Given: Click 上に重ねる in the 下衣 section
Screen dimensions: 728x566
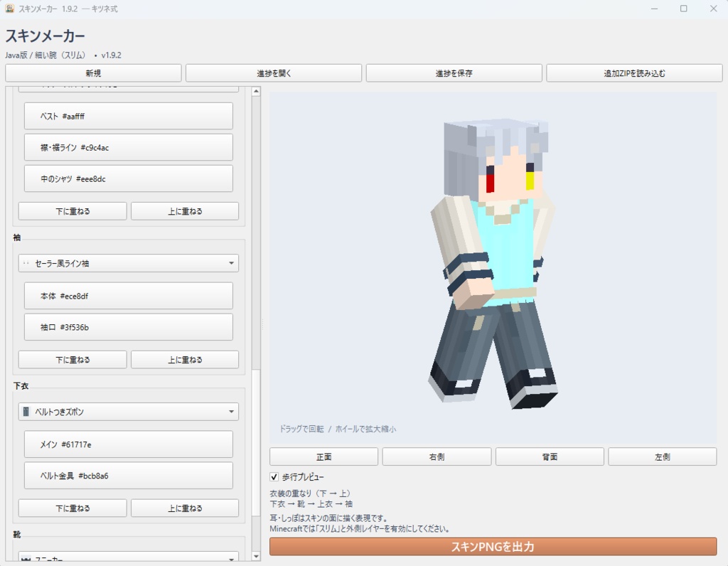Looking at the screenshot, I should click(x=185, y=508).
